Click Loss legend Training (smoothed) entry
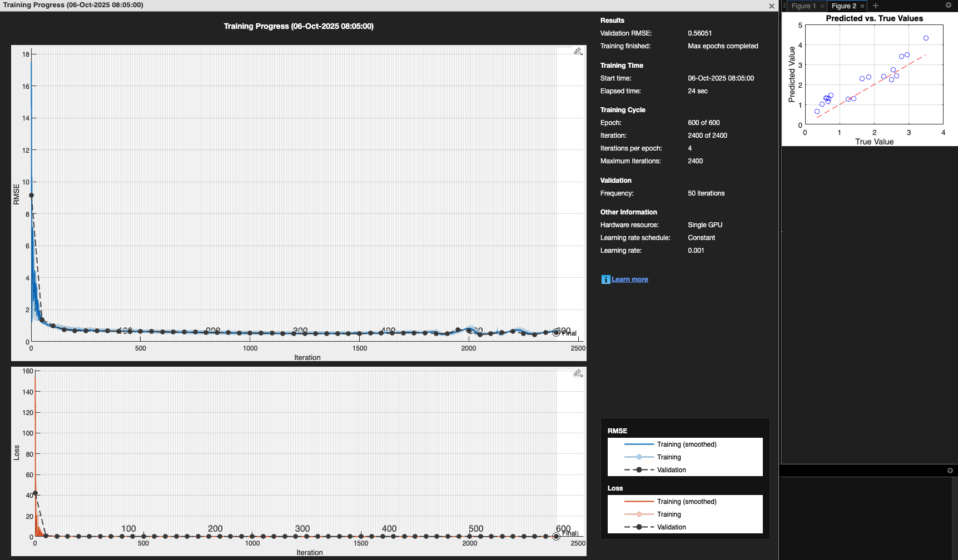Viewport: 958px width, 560px height. click(686, 502)
